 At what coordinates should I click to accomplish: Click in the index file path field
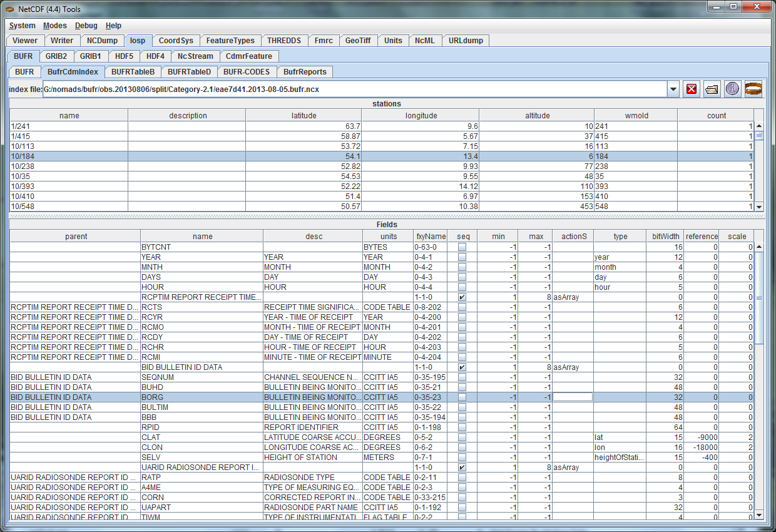pyautogui.click(x=354, y=89)
